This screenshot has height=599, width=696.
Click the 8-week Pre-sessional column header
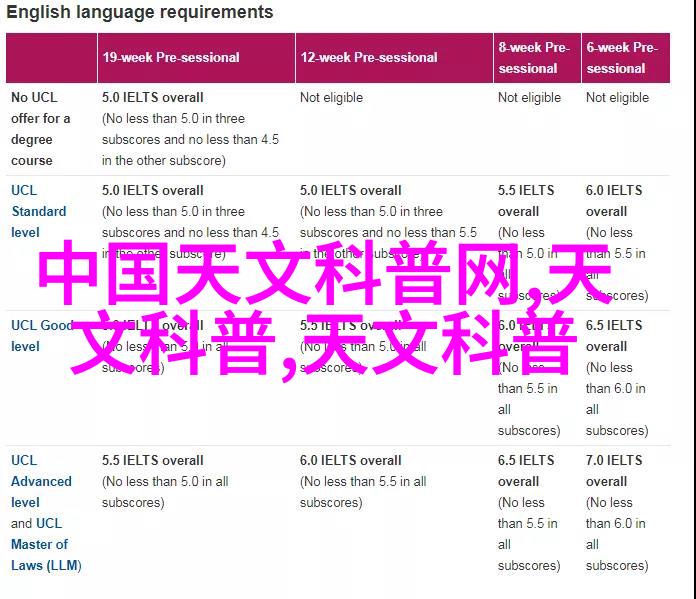point(537,58)
